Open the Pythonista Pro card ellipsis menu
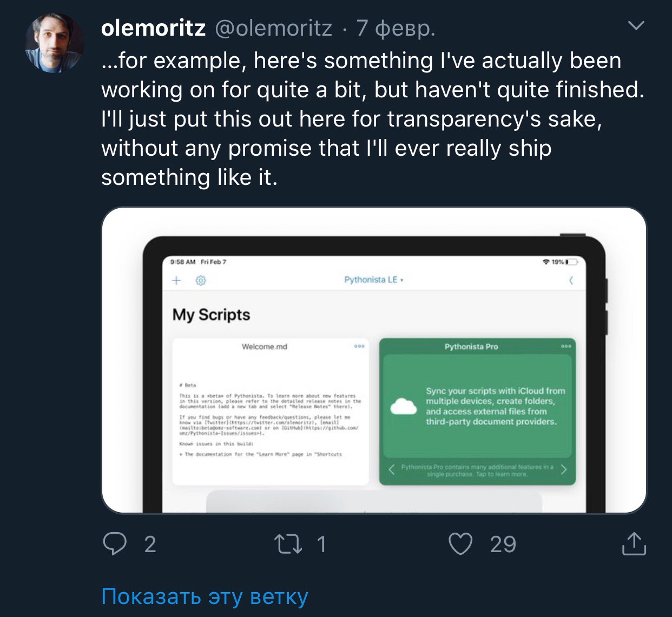This screenshot has height=617, width=672. click(x=566, y=346)
